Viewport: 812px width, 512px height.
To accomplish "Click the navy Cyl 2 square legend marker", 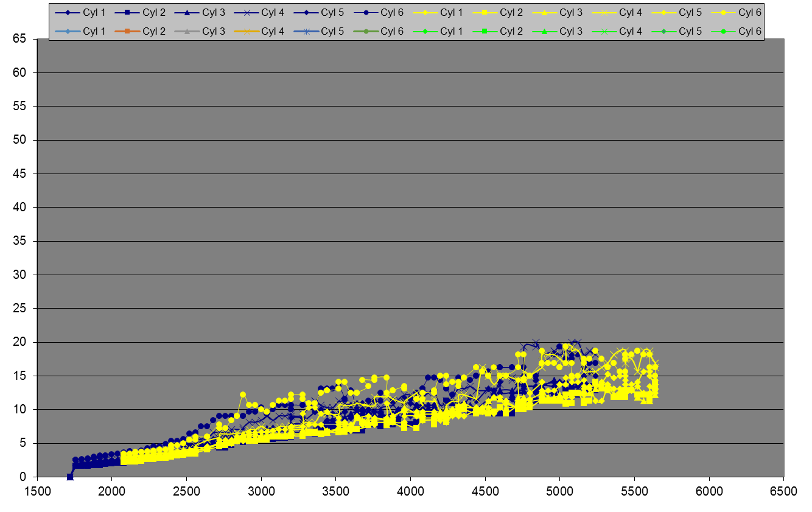I will pos(128,12).
